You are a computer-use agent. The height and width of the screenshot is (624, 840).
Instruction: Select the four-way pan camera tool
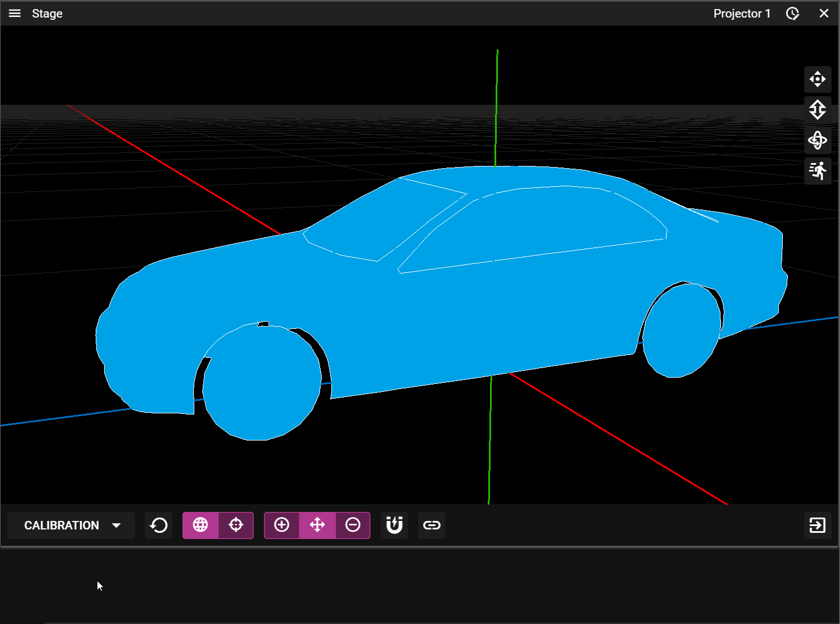pos(817,79)
